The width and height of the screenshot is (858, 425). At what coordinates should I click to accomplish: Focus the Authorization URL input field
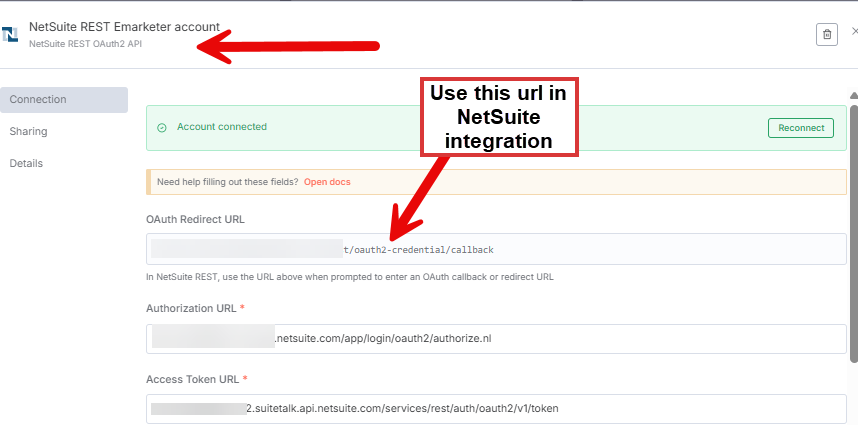[496, 339]
